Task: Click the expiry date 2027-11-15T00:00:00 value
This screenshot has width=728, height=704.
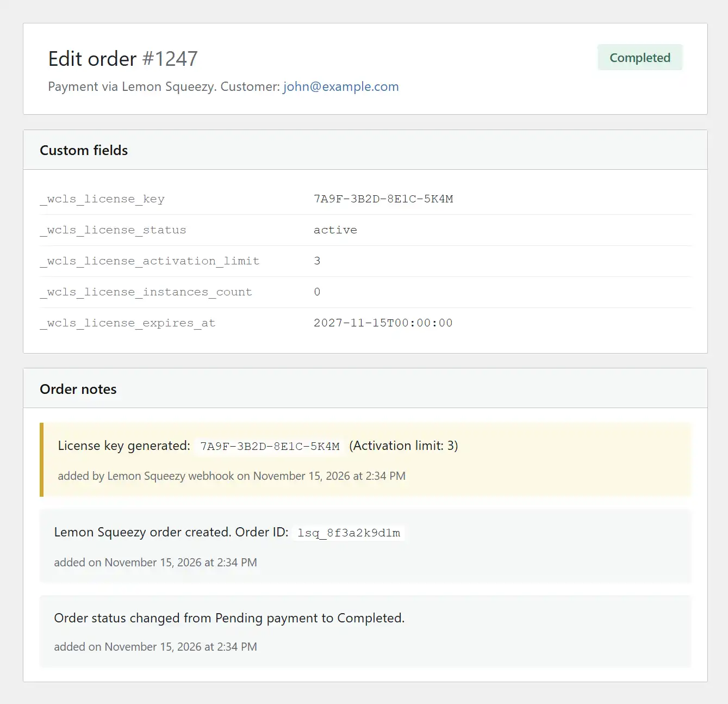Action: [383, 323]
